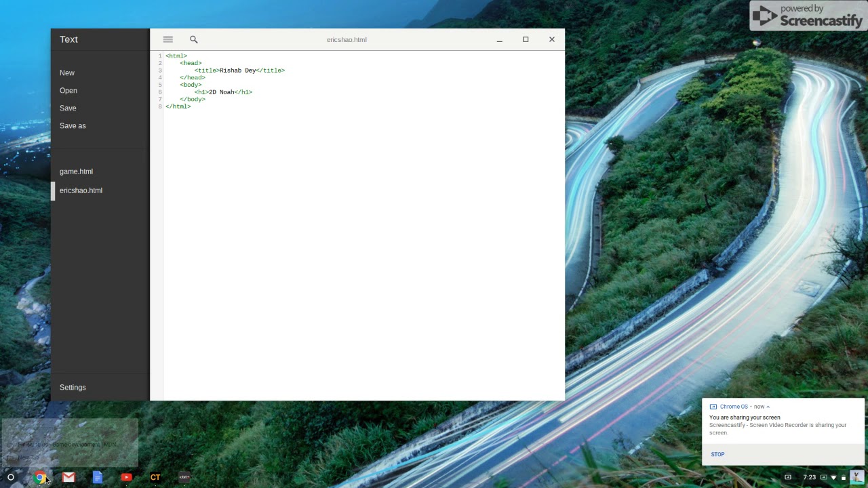
Task: Open the Text app shelf icon
Action: [x=184, y=477]
